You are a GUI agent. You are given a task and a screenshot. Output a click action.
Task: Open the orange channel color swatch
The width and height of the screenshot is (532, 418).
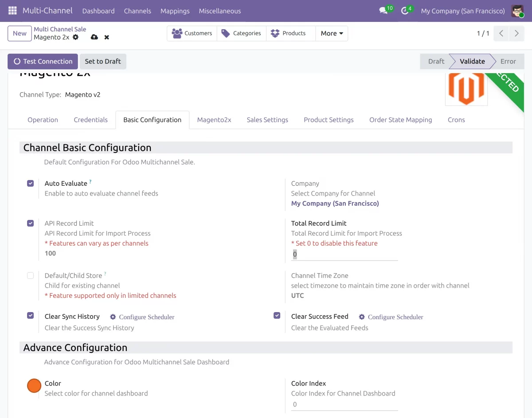(x=34, y=386)
